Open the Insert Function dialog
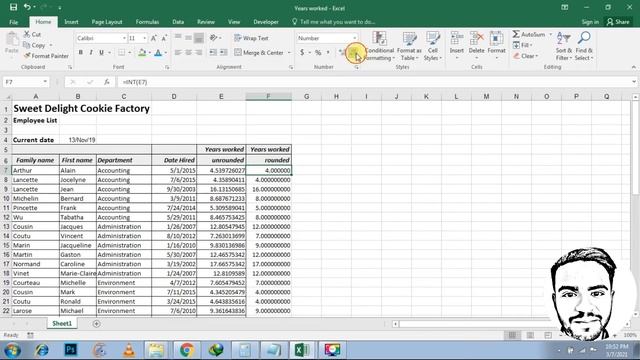This screenshot has width=640, height=360. (x=107, y=82)
